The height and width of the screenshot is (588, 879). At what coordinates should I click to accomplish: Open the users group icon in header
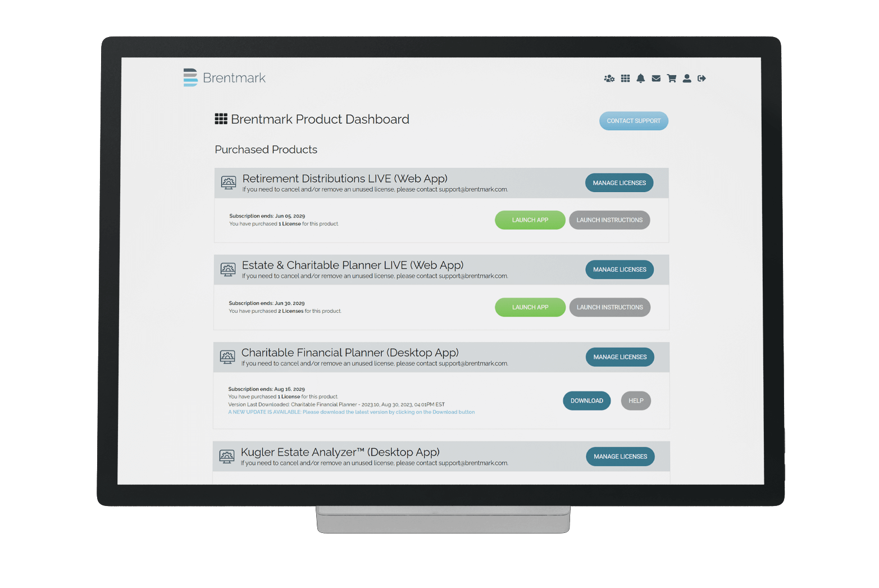click(x=609, y=79)
